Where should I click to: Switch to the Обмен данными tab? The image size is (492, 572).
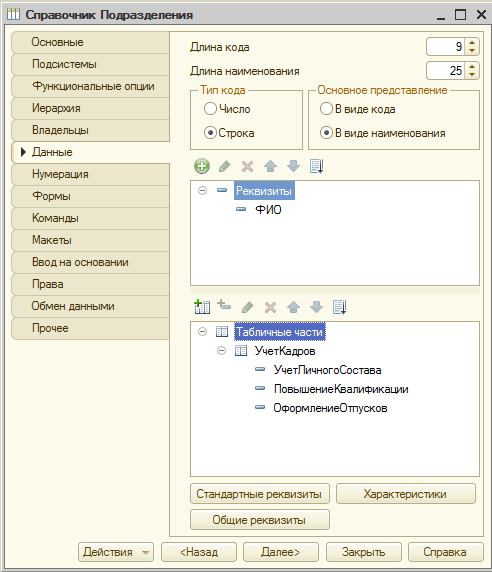coord(90,306)
